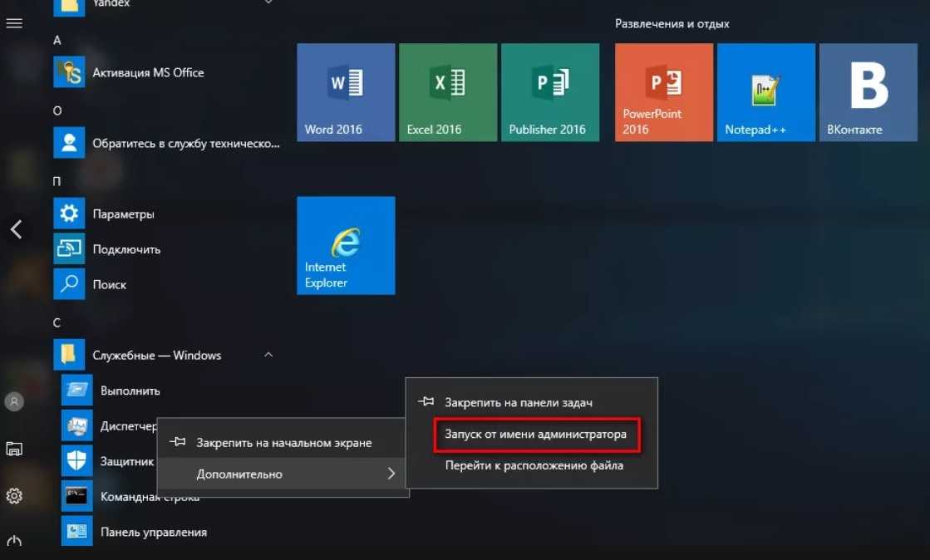Open Обратитесь в службу техническо... support icon

click(x=69, y=143)
